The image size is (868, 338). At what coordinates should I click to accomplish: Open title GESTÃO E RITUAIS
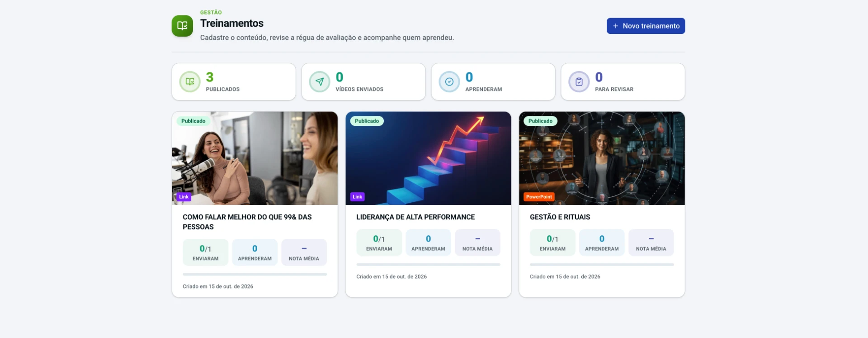[560, 217]
